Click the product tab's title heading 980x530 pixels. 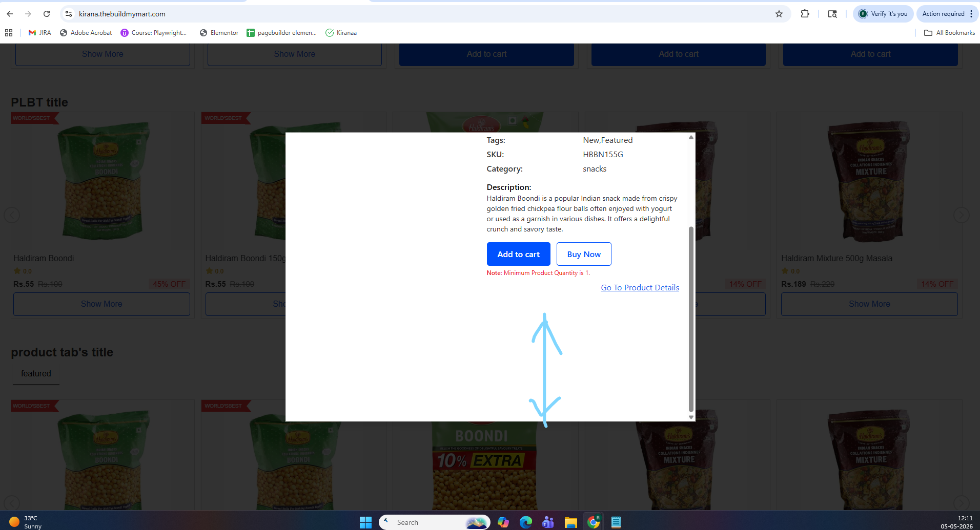pos(62,352)
